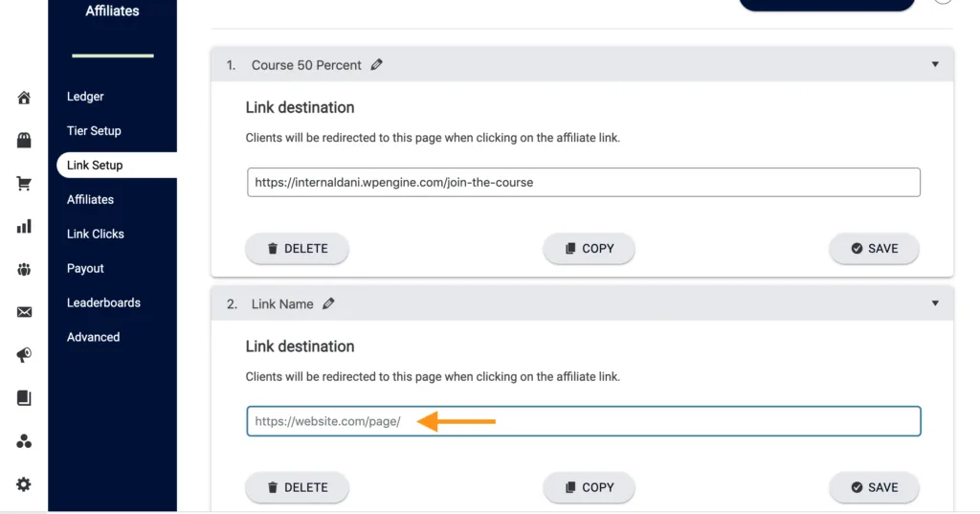The width and height of the screenshot is (980, 514).
Task: Collapse the Link Name section arrow
Action: pos(935,303)
